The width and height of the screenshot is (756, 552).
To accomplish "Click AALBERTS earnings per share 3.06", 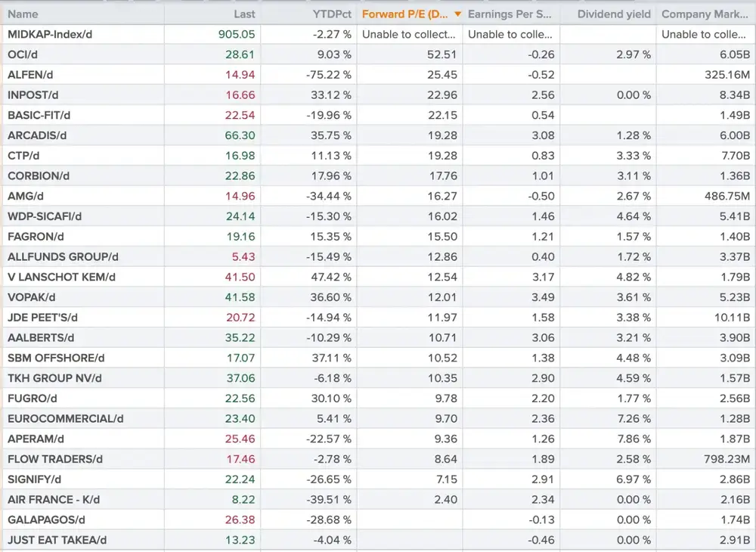I will tap(543, 338).
